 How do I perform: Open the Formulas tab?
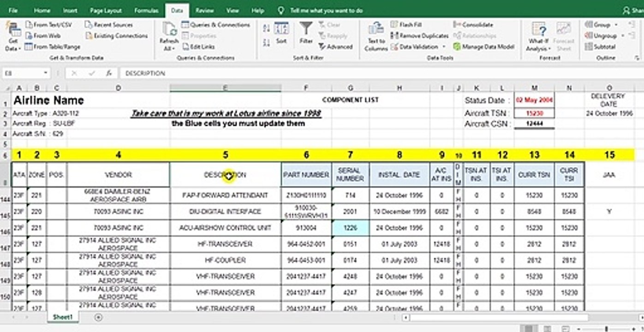[x=146, y=10]
